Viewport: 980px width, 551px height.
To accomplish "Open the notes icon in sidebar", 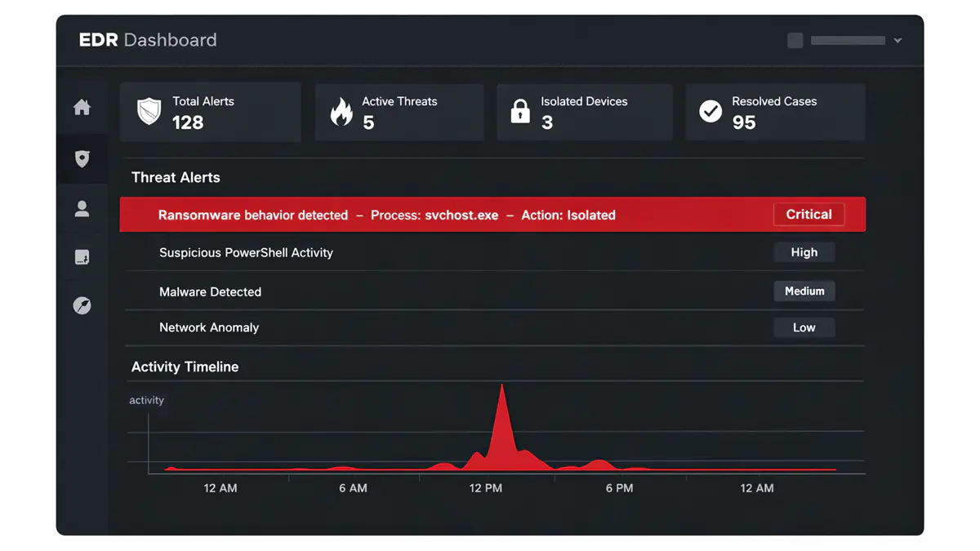I will point(82,257).
